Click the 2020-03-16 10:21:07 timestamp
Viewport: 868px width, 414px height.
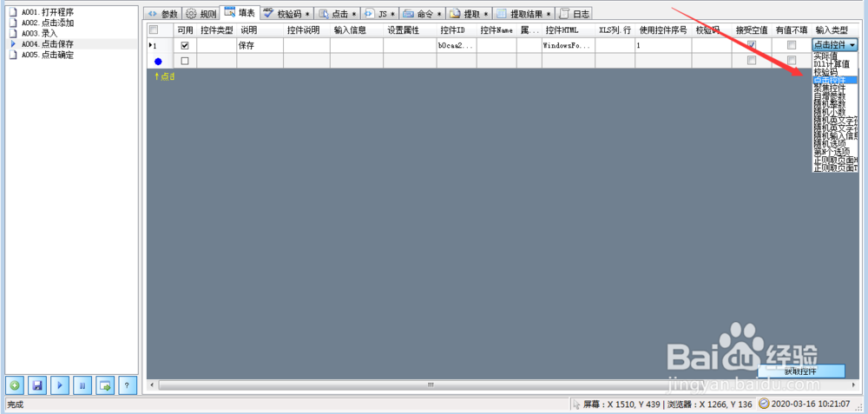point(810,404)
